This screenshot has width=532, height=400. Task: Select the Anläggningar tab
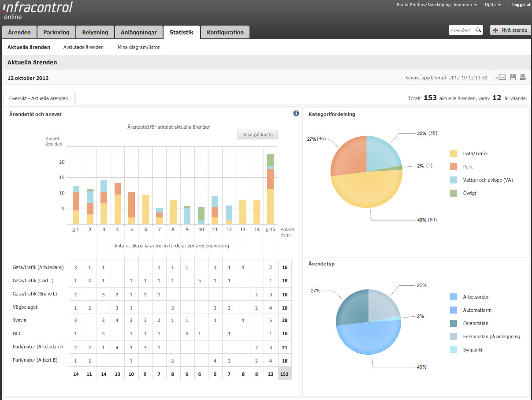pos(139,32)
